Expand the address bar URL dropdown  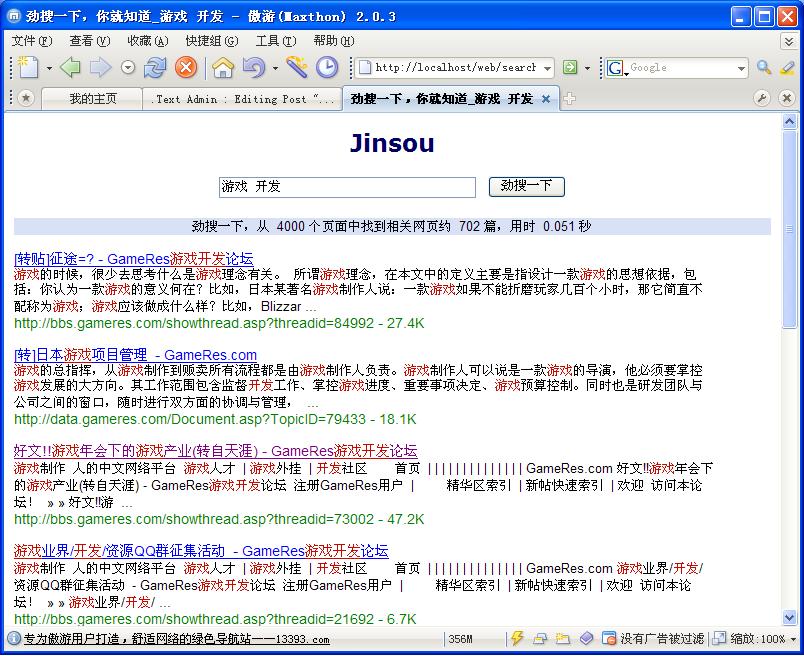(x=548, y=68)
